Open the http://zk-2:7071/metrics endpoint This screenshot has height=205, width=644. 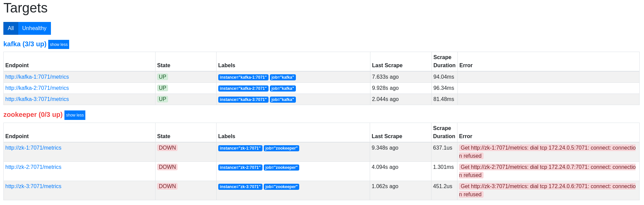coord(33,167)
